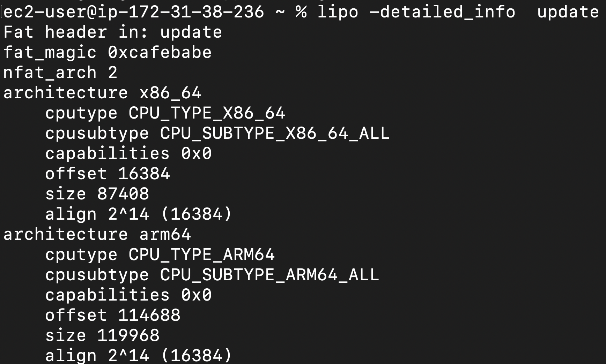606x364 pixels.
Task: Click the size 87408 line
Action: (x=97, y=194)
